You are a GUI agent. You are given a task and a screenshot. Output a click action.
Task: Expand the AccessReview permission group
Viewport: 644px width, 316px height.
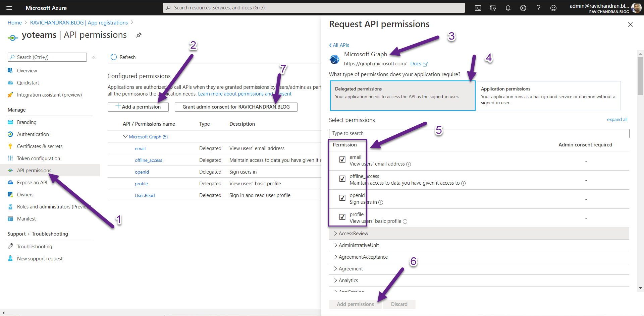[353, 233]
